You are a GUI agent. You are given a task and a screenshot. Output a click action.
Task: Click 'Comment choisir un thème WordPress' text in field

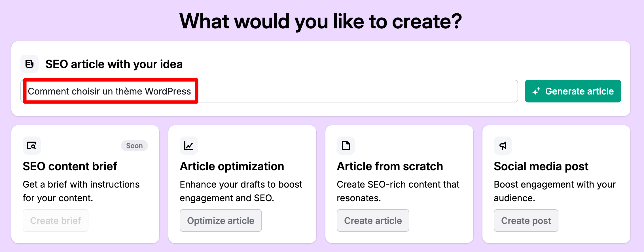[109, 91]
